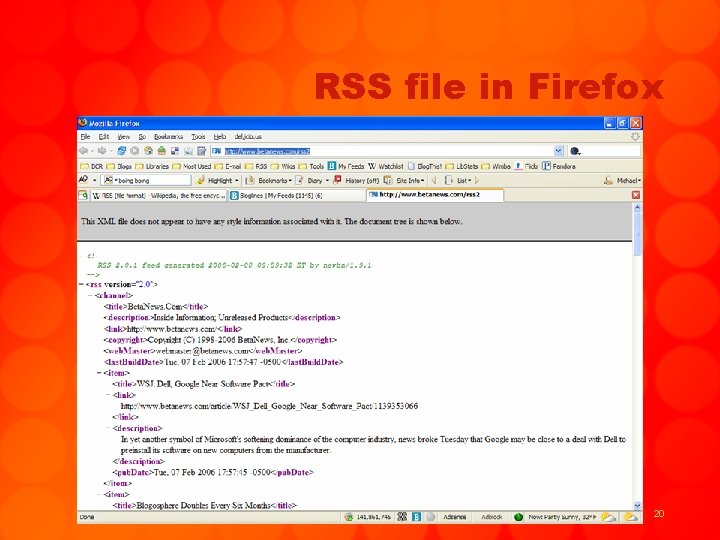The image size is (720, 540).
Task: Open the File menu
Action: coord(85,137)
